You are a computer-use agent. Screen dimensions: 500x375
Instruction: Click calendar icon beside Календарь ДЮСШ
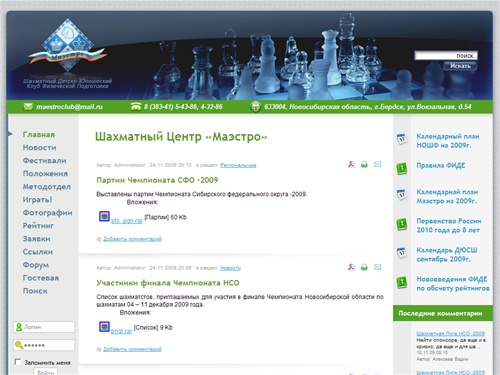402,253
